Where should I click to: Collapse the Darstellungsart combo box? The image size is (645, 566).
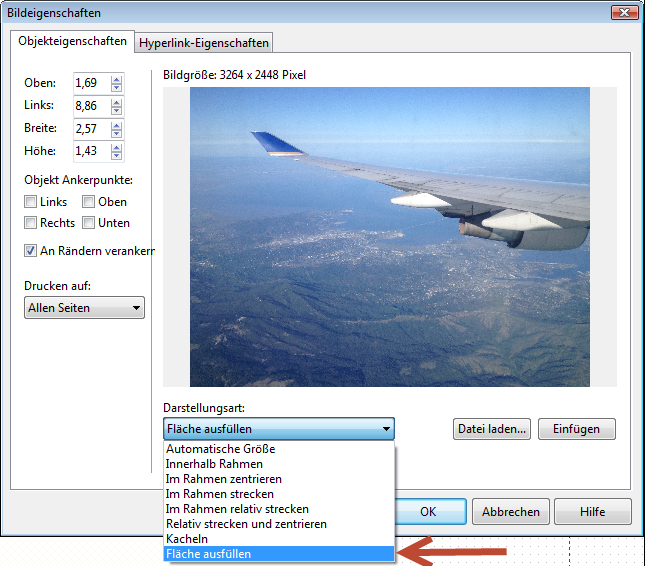point(386,429)
